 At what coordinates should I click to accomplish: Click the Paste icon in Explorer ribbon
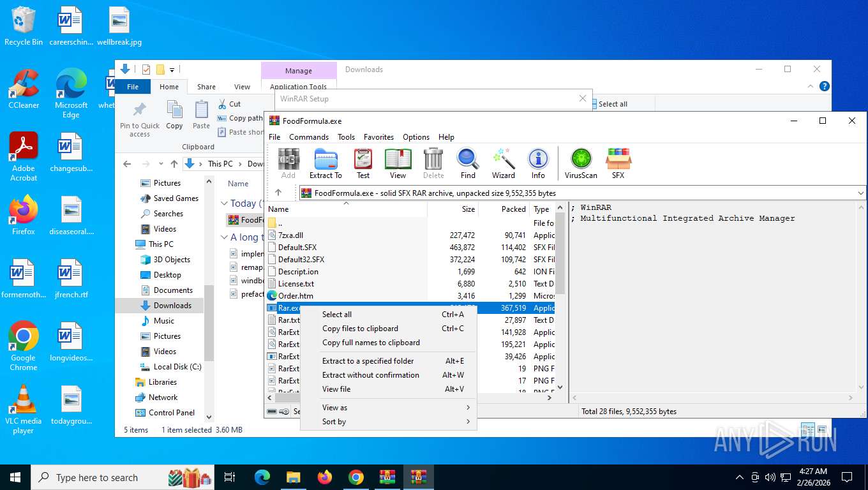pos(201,115)
